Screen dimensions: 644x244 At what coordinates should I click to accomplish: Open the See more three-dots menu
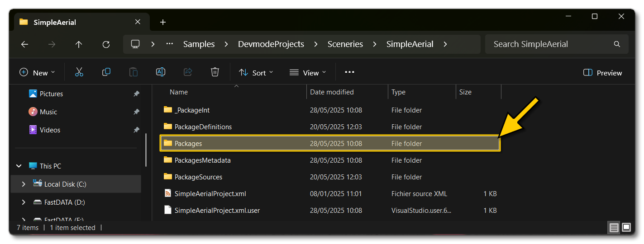(x=349, y=72)
